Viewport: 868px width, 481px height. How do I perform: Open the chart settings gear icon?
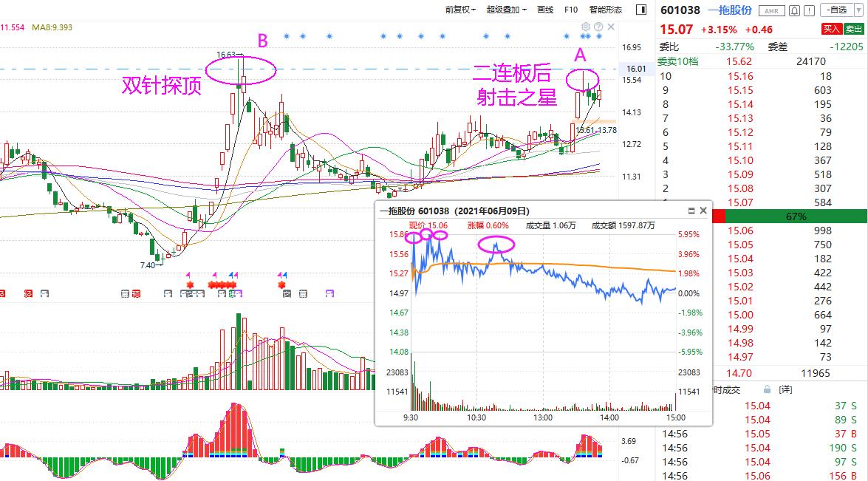click(x=586, y=27)
